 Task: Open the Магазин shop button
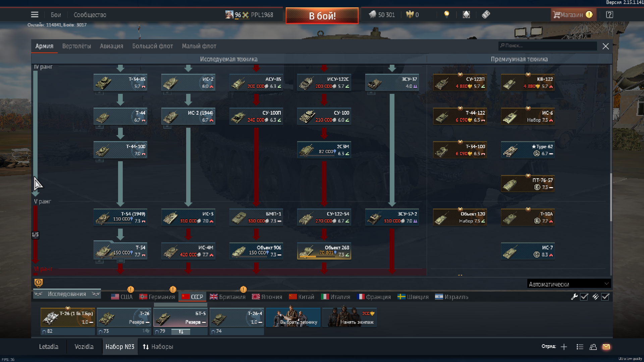coord(573,15)
